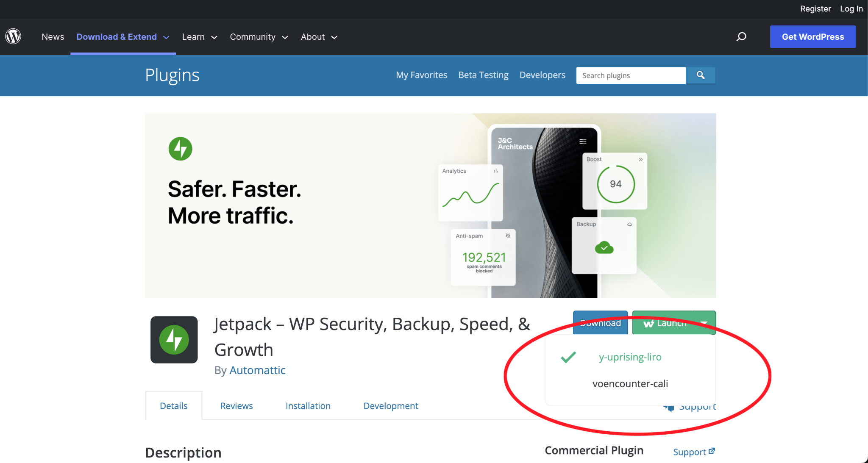Click the Get WordPress button
This screenshot has height=463, width=868.
pos(813,37)
